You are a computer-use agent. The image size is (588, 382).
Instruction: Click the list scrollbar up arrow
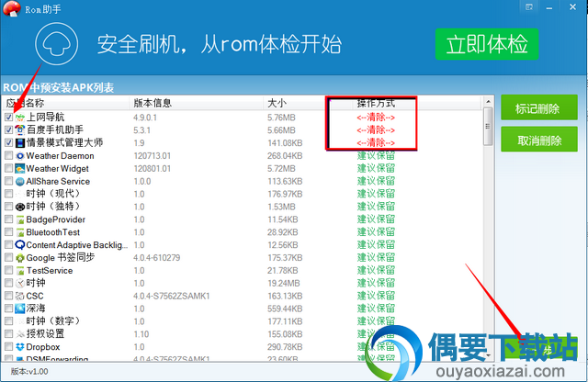point(488,102)
